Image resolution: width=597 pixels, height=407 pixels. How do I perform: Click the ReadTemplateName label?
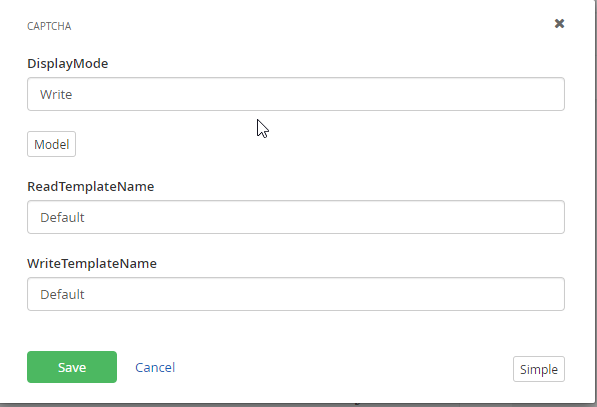click(91, 187)
